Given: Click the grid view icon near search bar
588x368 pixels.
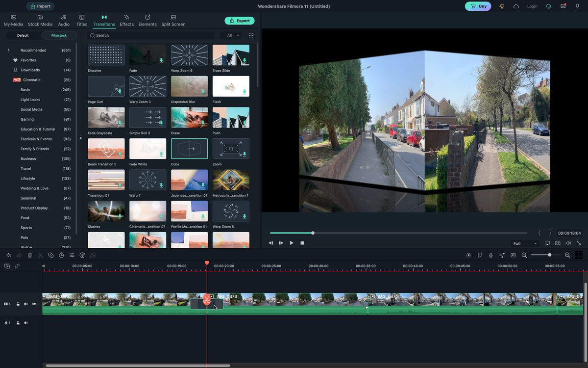Looking at the screenshot, I should click(x=250, y=35).
